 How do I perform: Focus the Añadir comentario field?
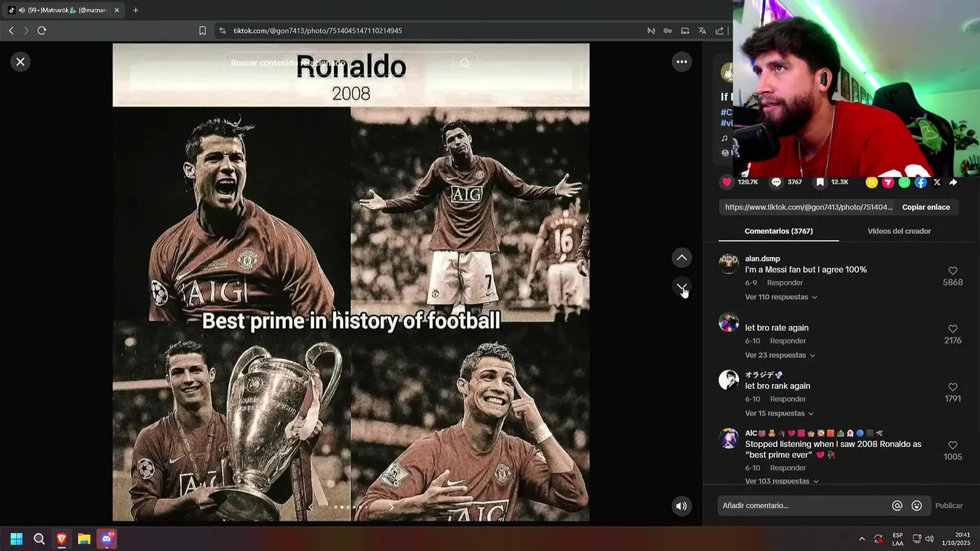tap(804, 506)
